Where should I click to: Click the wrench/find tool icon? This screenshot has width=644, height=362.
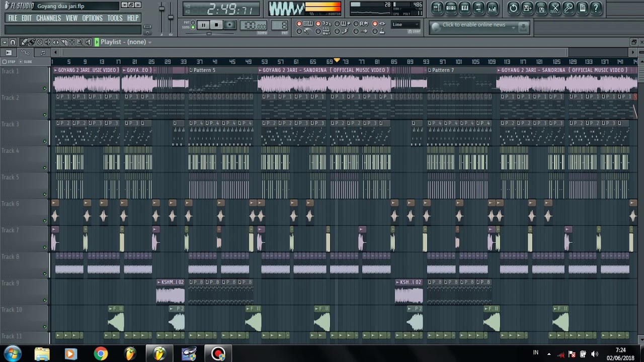(568, 8)
